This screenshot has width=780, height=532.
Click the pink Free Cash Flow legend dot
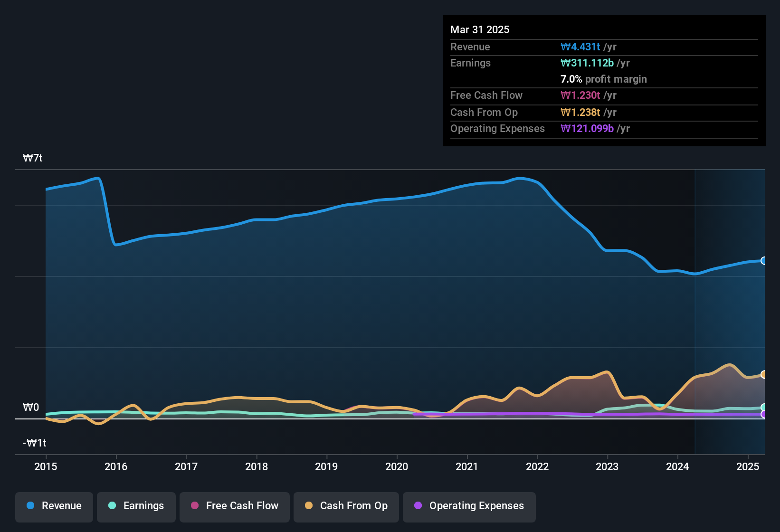[194, 506]
